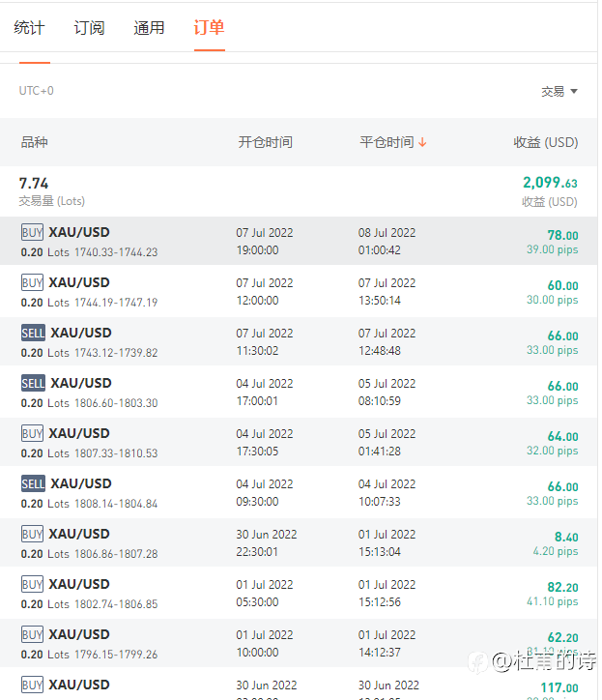Click BUY badge on 1806.86-1807.28 order

click(x=32, y=535)
